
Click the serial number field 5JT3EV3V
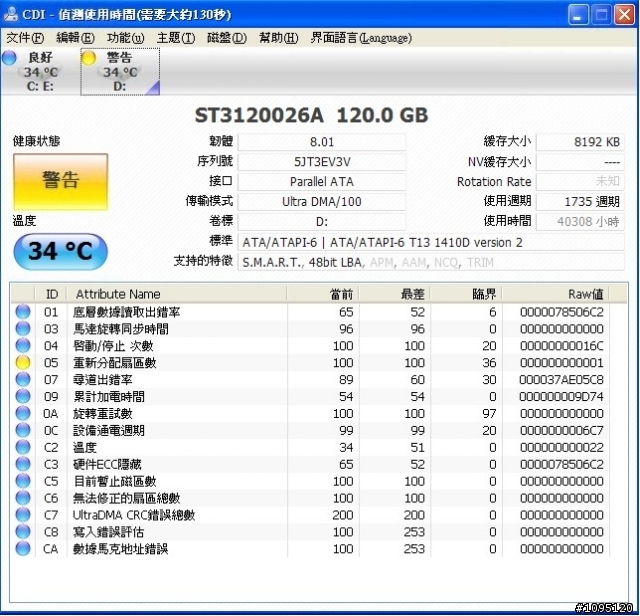[322, 162]
